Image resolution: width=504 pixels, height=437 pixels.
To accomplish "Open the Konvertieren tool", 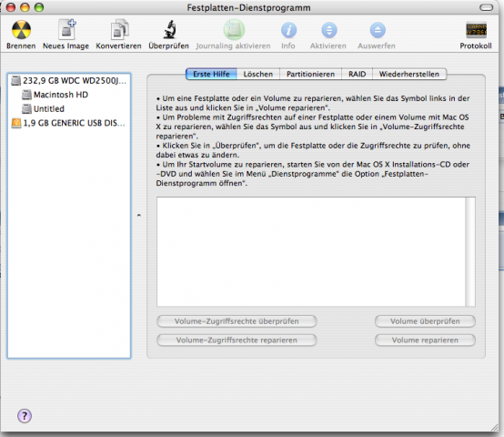I will (119, 29).
